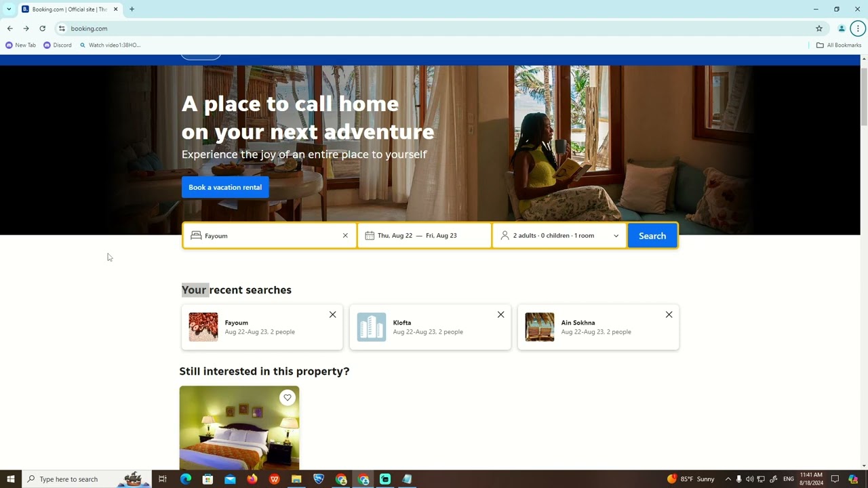Open tab search dropdown arrow
Viewport: 868px width, 488px height.
[9, 9]
